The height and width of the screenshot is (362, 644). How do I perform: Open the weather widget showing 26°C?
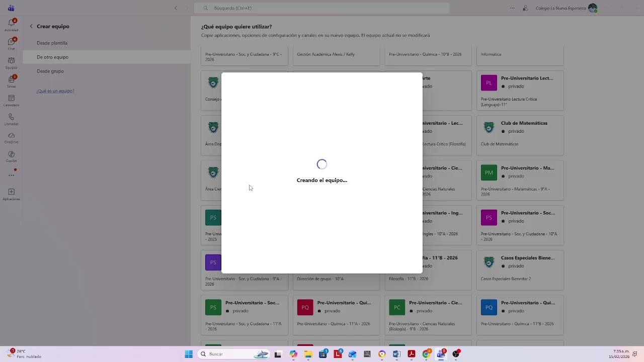tap(24, 354)
